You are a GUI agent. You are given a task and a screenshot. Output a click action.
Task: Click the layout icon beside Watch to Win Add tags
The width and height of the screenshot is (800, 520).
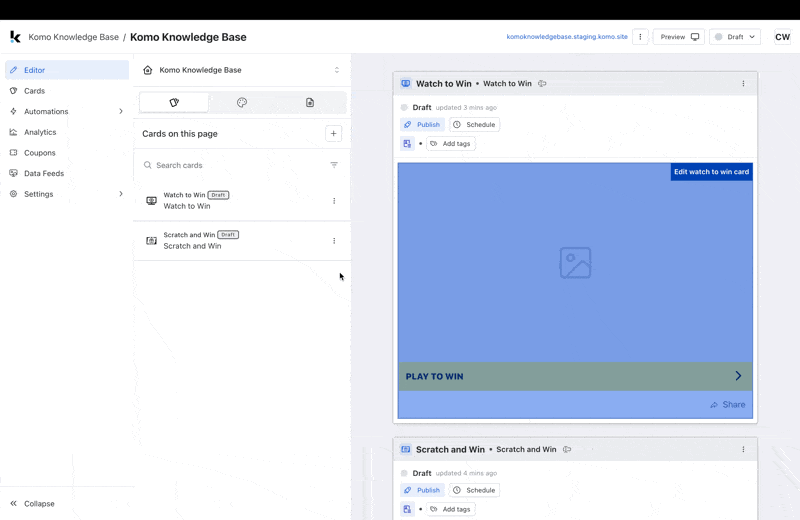(x=407, y=144)
